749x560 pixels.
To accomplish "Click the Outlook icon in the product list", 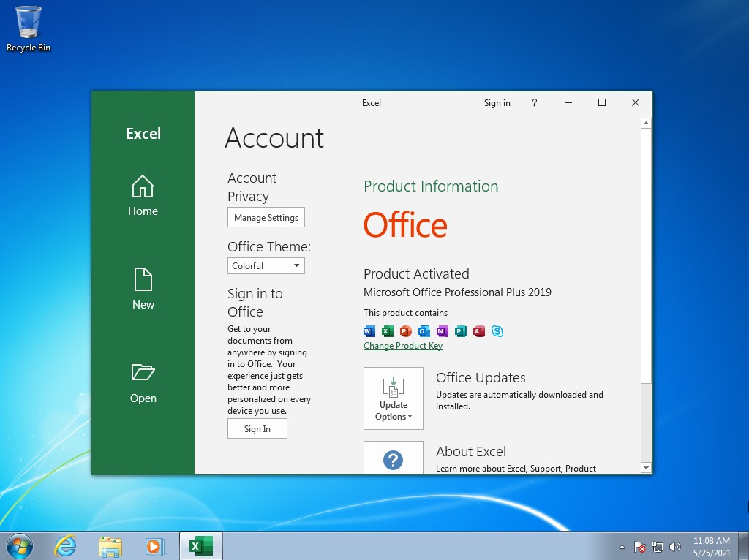I will [x=424, y=331].
